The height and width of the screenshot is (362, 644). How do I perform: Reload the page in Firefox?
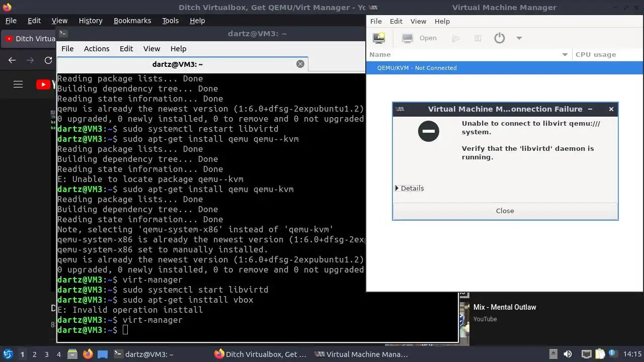tap(48, 60)
